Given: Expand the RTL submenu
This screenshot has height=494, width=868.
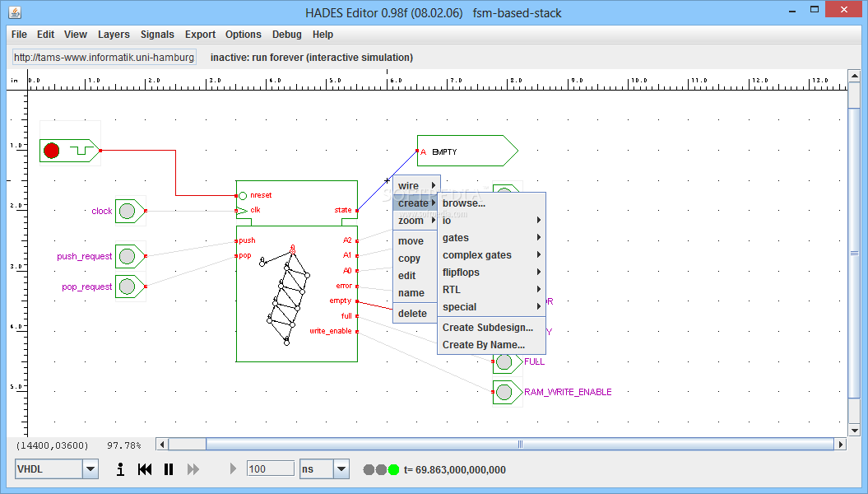Looking at the screenshot, I should point(491,289).
